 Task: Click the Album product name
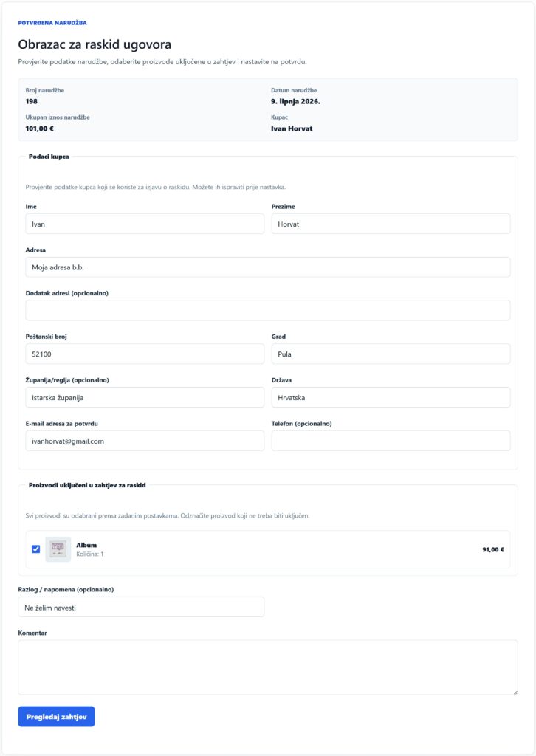pyautogui.click(x=86, y=545)
